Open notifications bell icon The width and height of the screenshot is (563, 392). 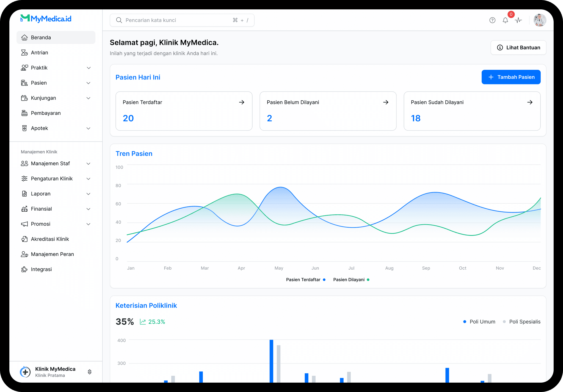pos(505,20)
